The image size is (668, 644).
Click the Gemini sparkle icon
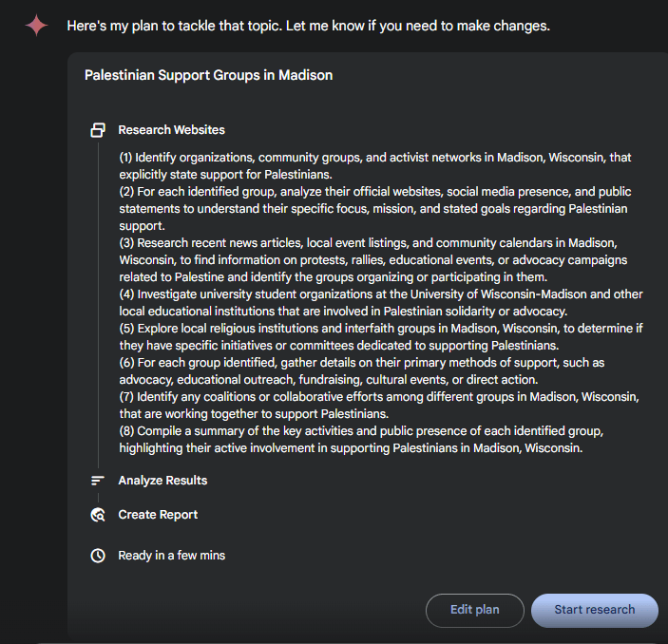[37, 26]
